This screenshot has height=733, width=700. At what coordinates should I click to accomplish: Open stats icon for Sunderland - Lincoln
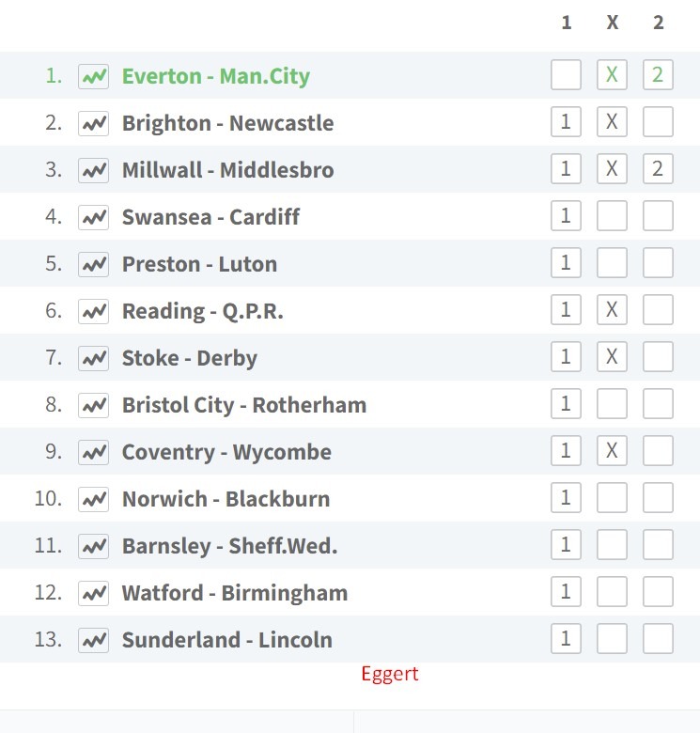click(93, 641)
